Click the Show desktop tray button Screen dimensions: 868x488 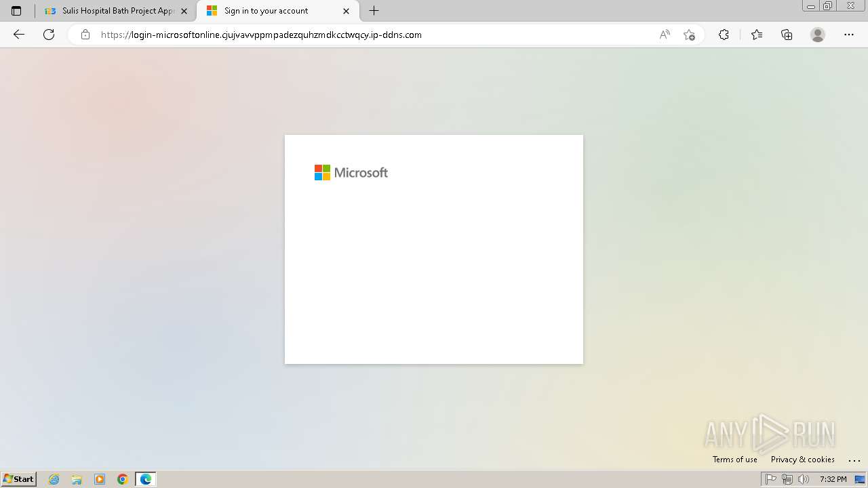(x=861, y=479)
